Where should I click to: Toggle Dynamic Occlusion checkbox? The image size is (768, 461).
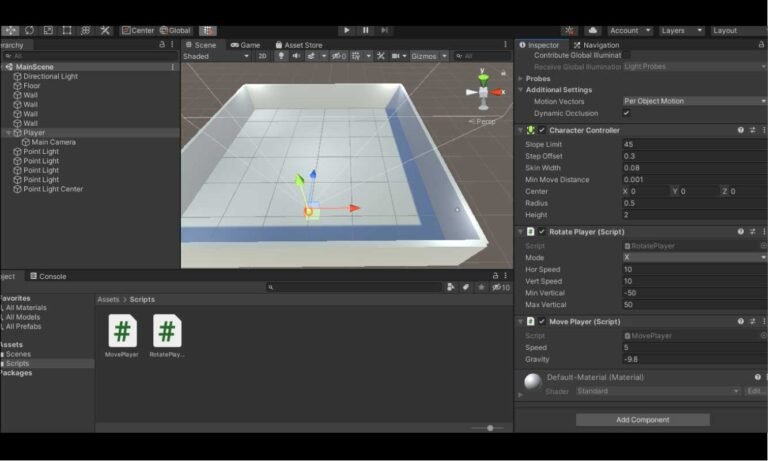pos(626,113)
